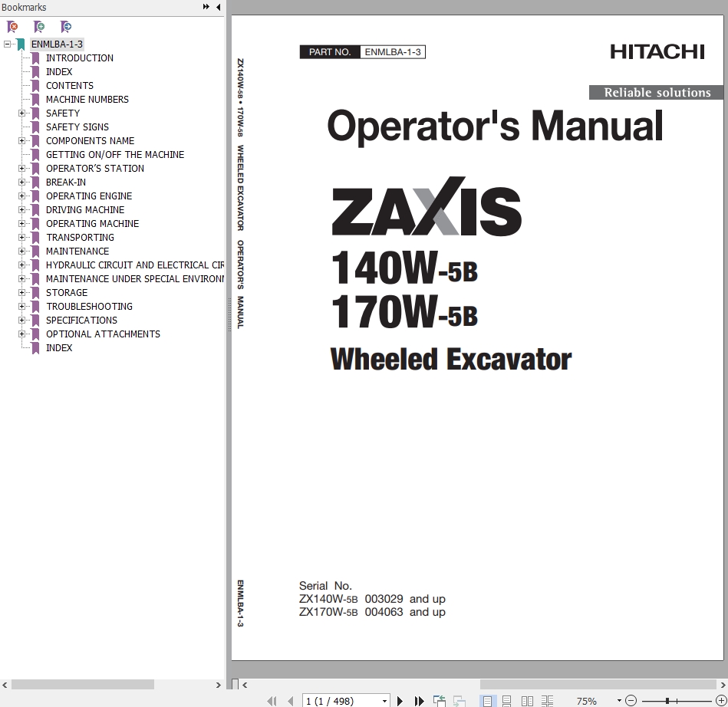
Task: Expand the SAFETY bookmark
Action: tap(21, 113)
